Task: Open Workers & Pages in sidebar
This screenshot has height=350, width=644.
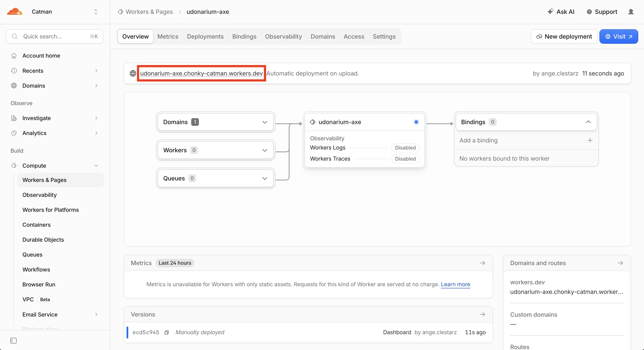Action: click(61, 180)
